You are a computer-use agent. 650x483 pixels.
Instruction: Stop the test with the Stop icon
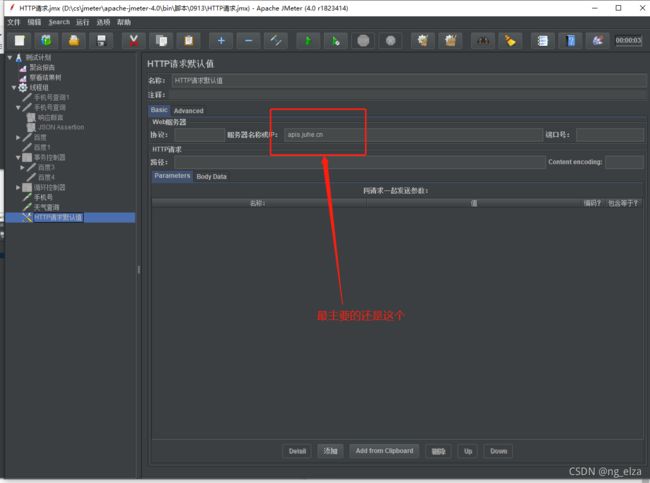coord(363,41)
